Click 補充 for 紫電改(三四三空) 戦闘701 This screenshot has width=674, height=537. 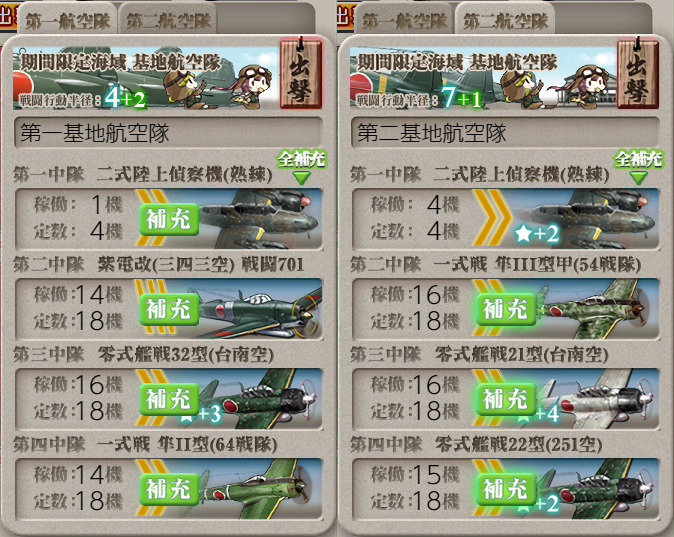tap(169, 309)
